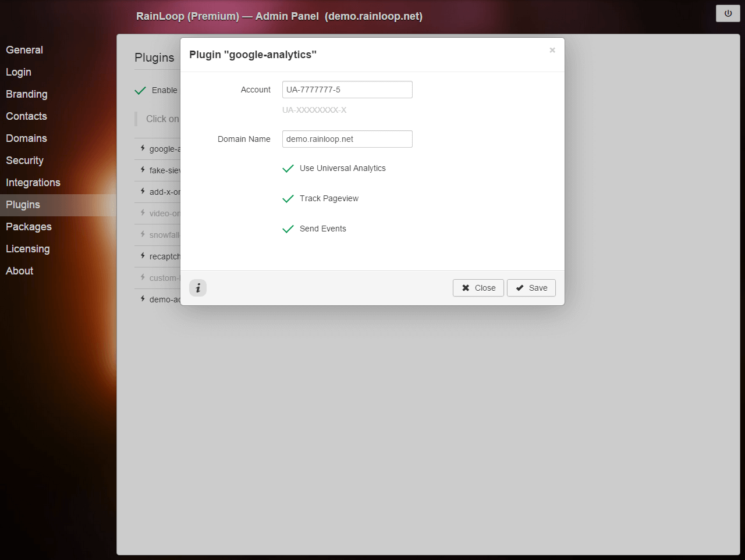The image size is (745, 560).
Task: Open the Packages menu item
Action: pyautogui.click(x=29, y=227)
